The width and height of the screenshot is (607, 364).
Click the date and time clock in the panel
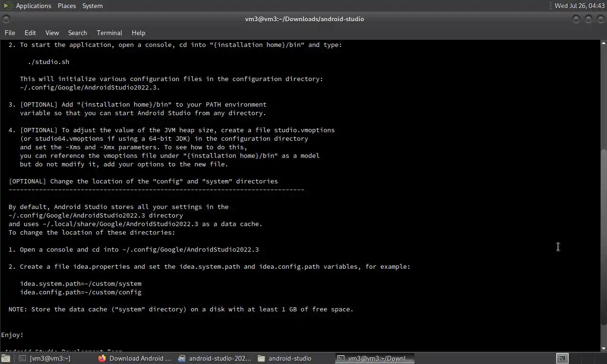click(579, 6)
